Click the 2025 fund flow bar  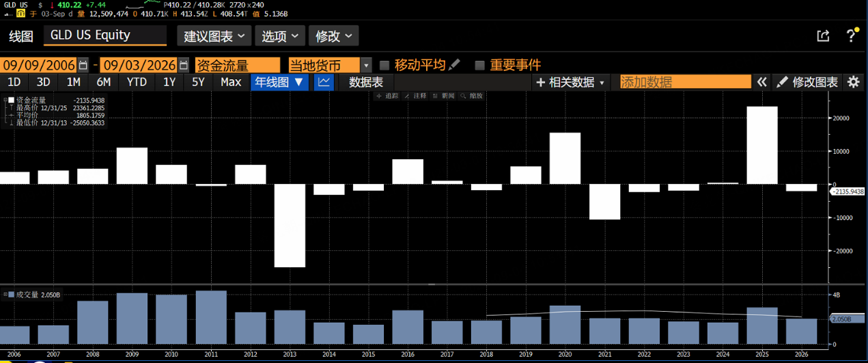[x=762, y=145]
